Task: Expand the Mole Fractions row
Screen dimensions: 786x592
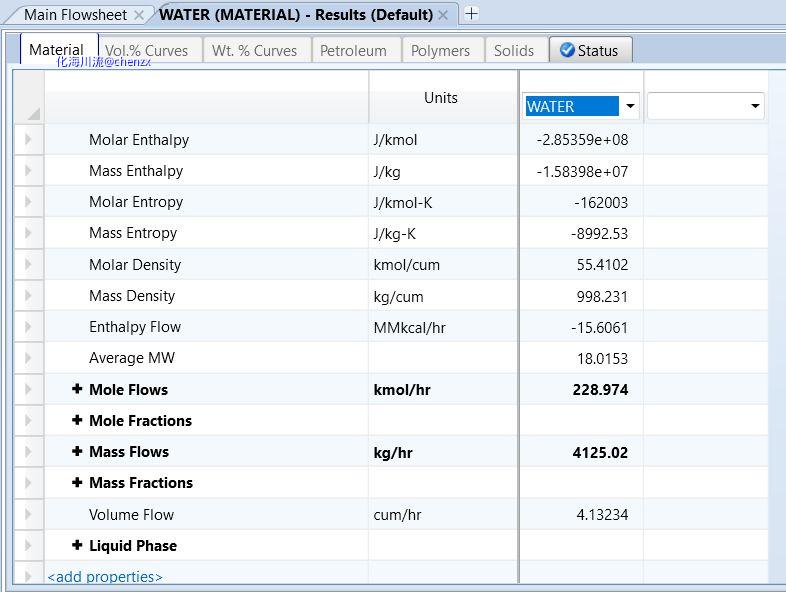Action: tap(77, 420)
